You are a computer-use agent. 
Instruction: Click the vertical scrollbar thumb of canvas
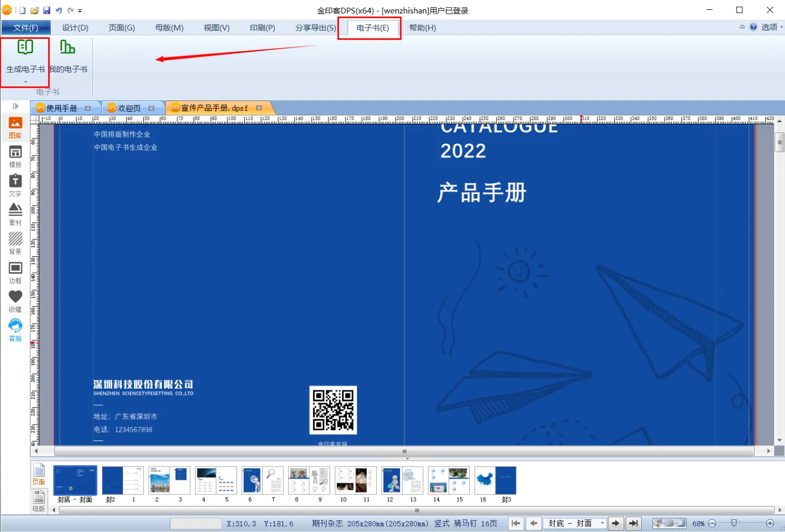coord(779,142)
